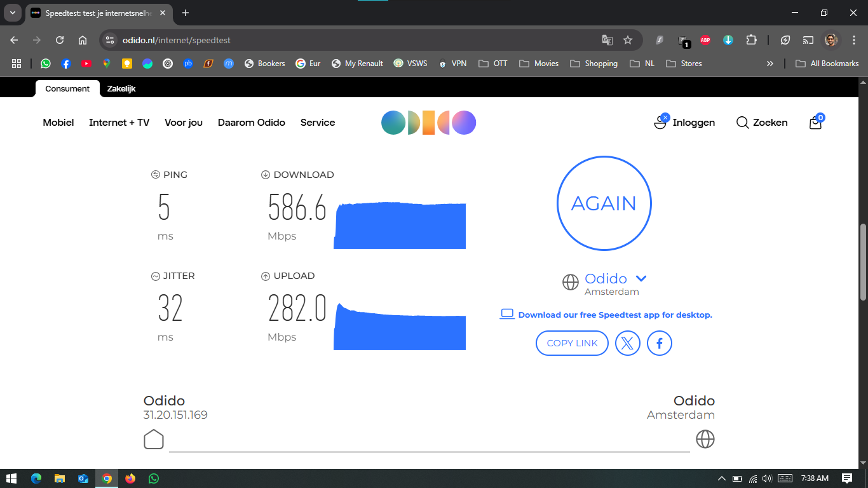
Task: Open the blue download arrow extension
Action: 728,40
